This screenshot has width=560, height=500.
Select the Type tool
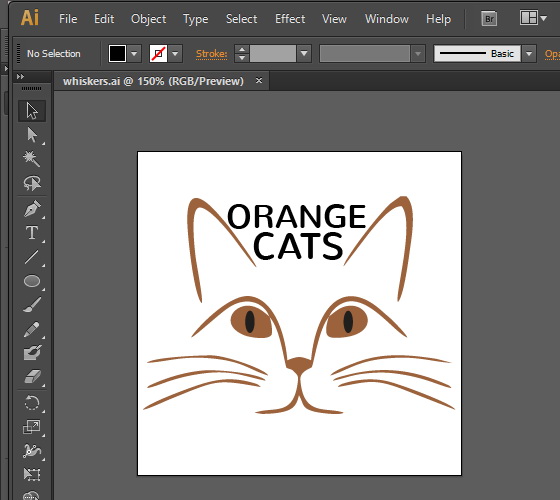[32, 232]
